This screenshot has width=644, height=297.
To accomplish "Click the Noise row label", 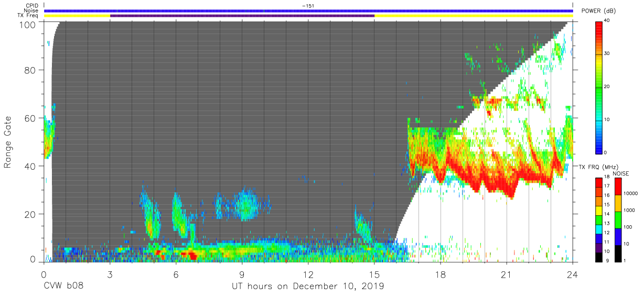I will point(31,10).
